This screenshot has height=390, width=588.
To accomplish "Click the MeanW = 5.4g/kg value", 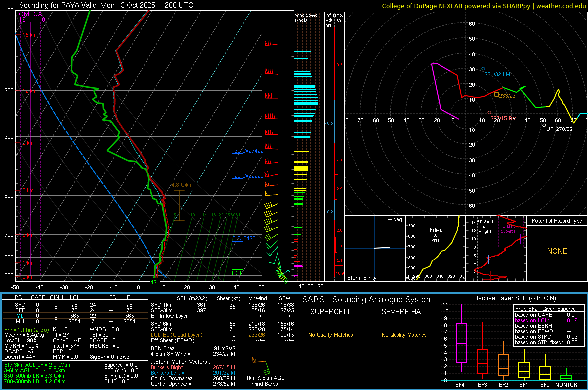I will tap(24, 335).
